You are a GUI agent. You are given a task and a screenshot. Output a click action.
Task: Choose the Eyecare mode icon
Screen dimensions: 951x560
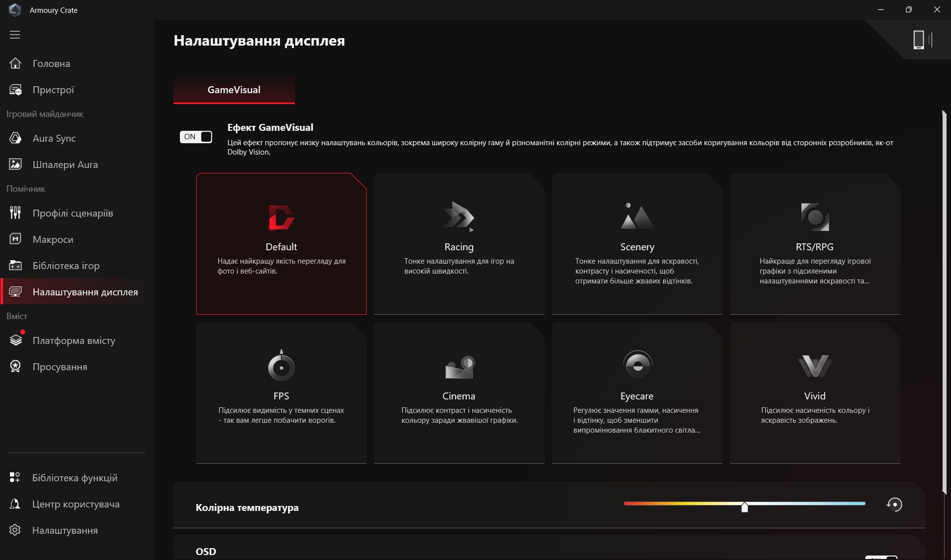[x=637, y=365]
